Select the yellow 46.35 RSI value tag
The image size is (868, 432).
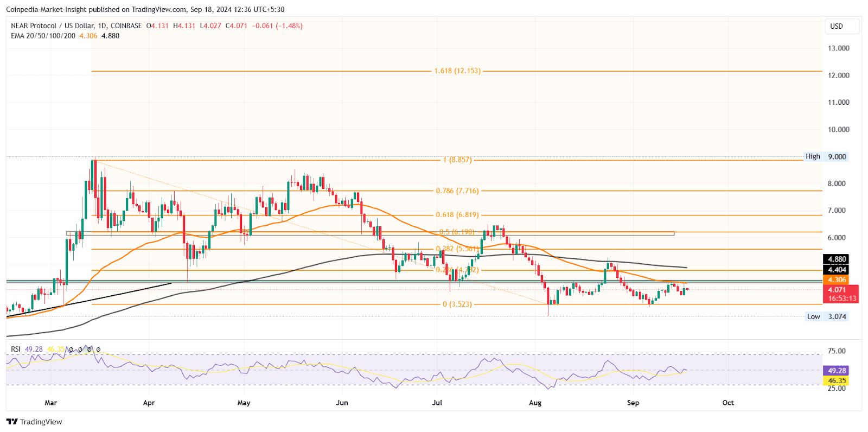(x=836, y=381)
